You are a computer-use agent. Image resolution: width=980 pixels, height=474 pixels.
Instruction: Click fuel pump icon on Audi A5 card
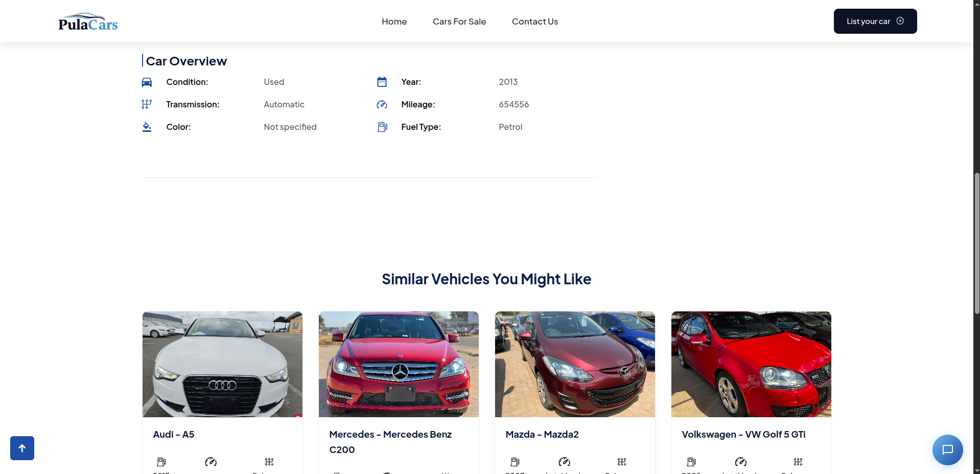pos(161,462)
